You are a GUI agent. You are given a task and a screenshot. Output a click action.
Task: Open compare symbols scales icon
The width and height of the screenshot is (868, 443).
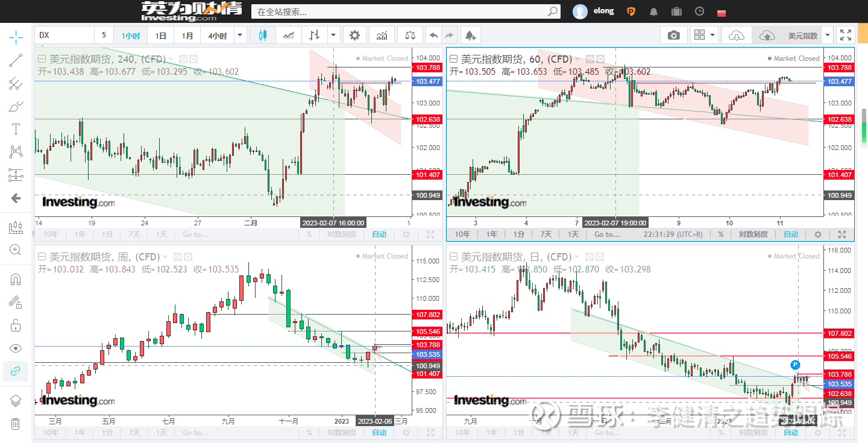coord(410,36)
